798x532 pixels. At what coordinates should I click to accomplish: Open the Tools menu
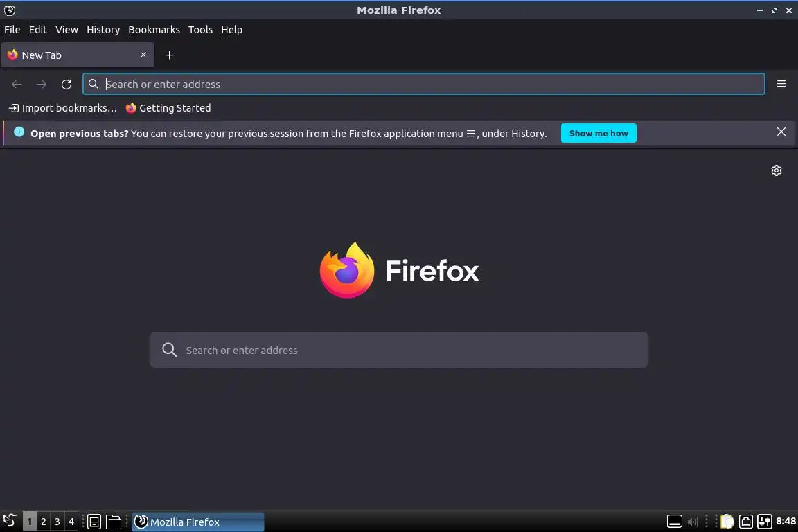pos(200,30)
